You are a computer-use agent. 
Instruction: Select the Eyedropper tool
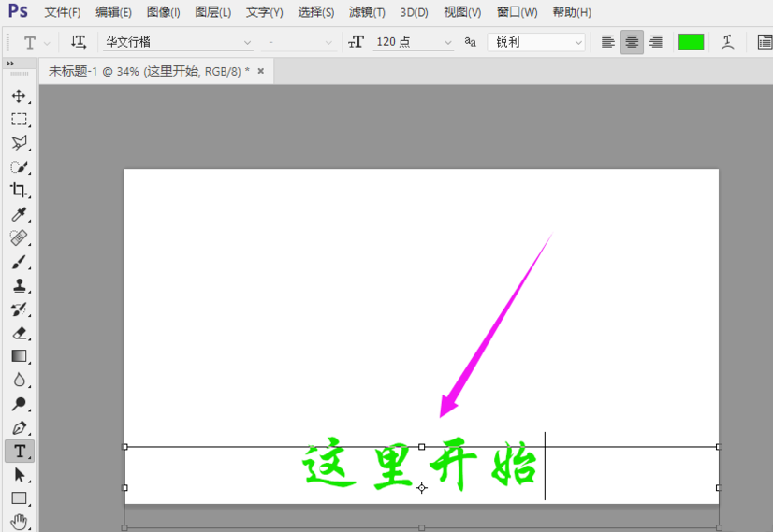pos(19,214)
